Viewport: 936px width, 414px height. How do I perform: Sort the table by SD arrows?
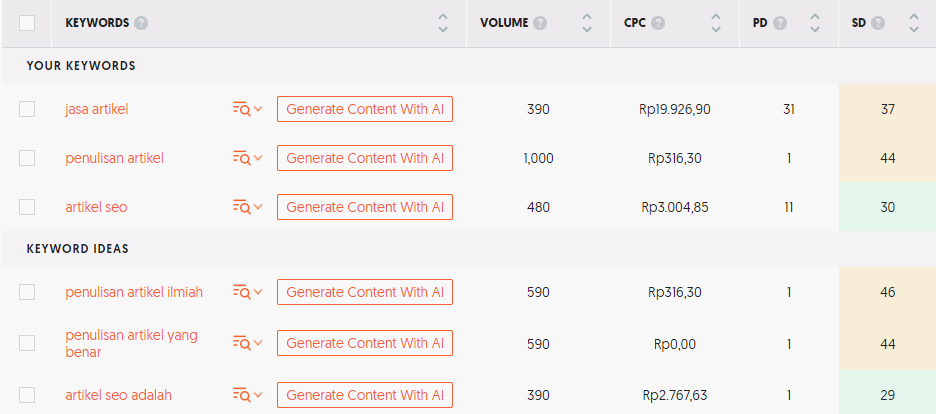pyautogui.click(x=914, y=23)
